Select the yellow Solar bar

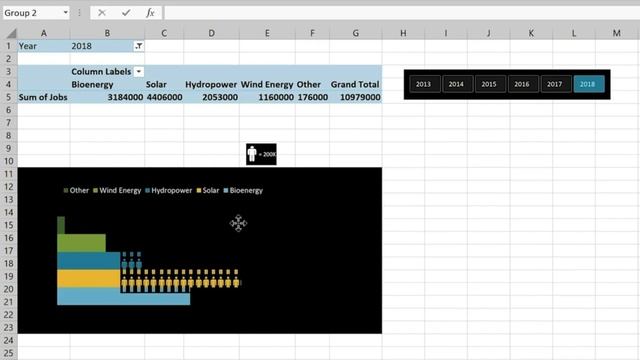[89, 279]
